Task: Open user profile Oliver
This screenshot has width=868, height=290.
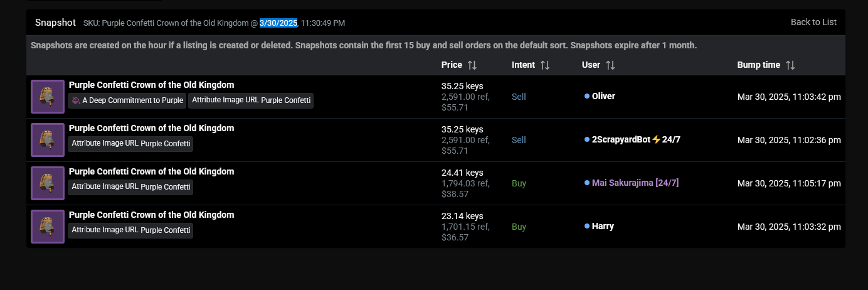Action: [x=603, y=96]
